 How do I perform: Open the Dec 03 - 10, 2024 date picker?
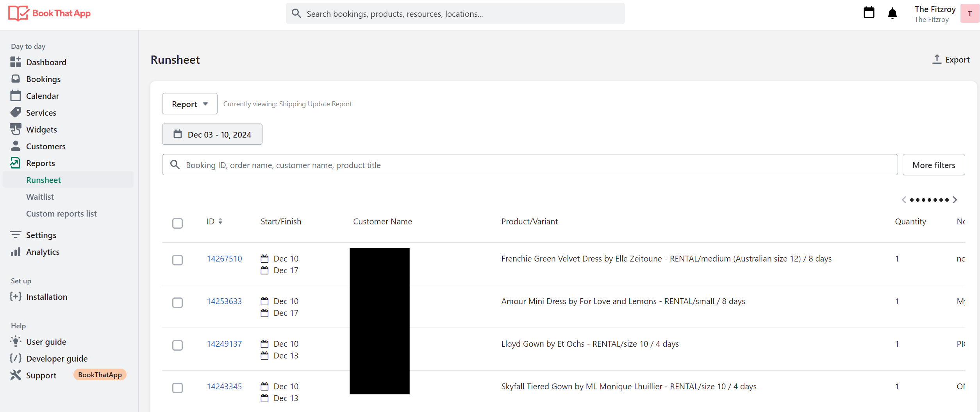coord(212,134)
